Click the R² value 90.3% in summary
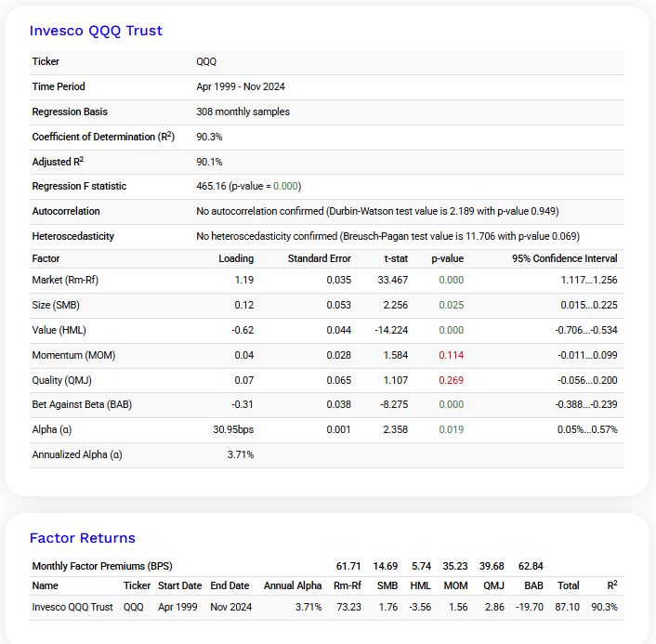This screenshot has height=644, width=656. (209, 137)
